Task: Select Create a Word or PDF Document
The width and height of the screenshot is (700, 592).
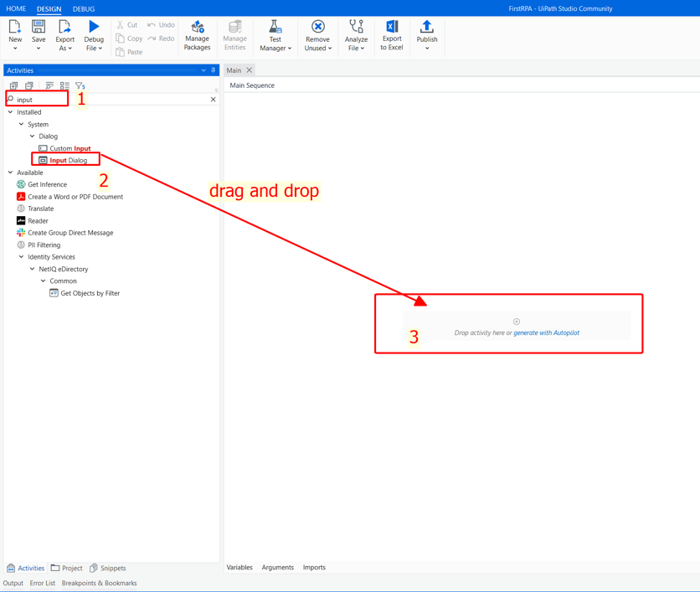Action: click(x=70, y=197)
